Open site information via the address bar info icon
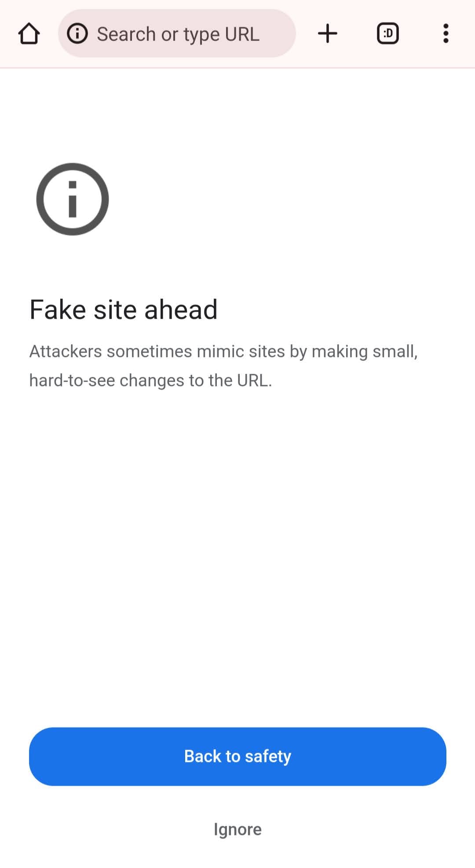 tap(77, 33)
